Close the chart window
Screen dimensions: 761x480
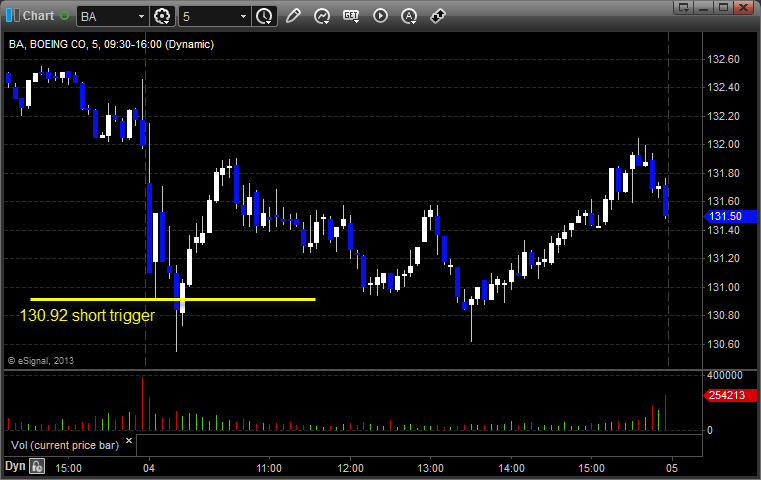[743, 8]
